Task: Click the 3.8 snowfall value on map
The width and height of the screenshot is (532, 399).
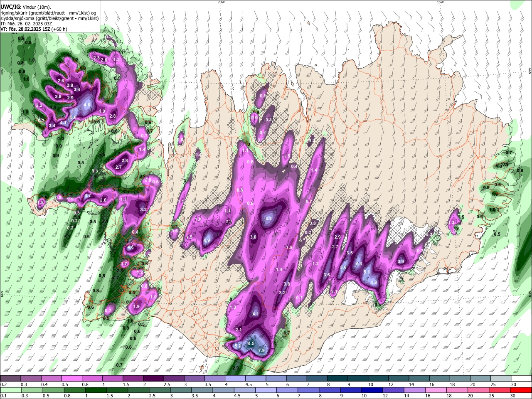Action: click(287, 284)
